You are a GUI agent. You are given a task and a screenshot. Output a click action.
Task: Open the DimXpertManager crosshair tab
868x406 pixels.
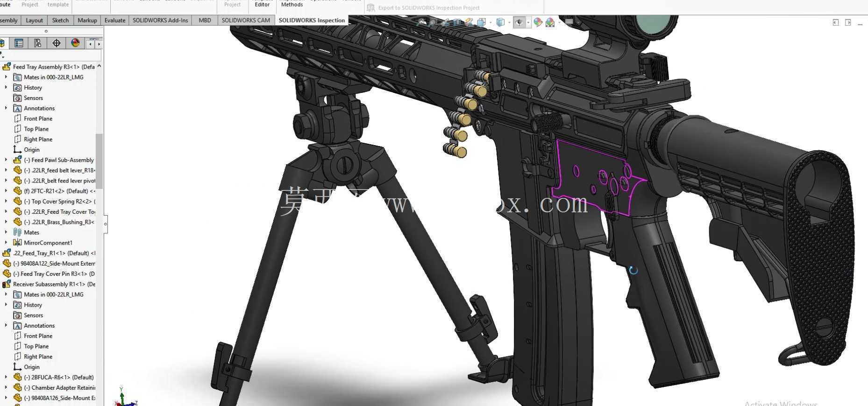[x=57, y=43]
